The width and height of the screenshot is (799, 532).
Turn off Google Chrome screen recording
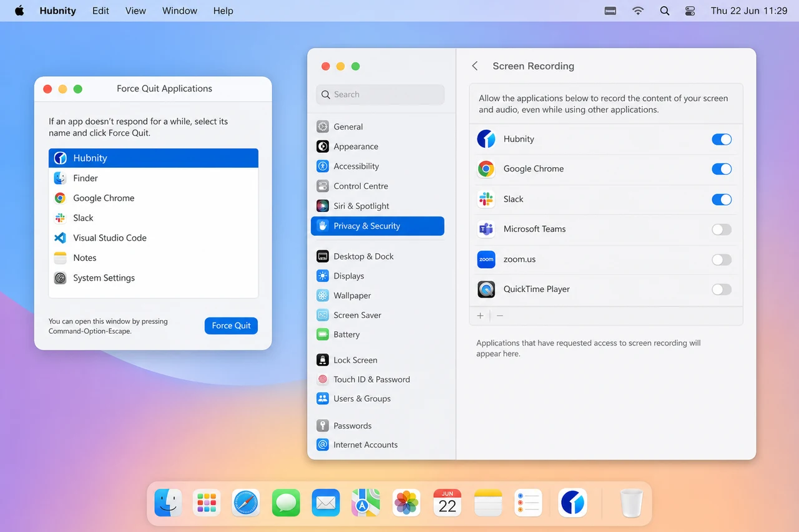click(722, 169)
